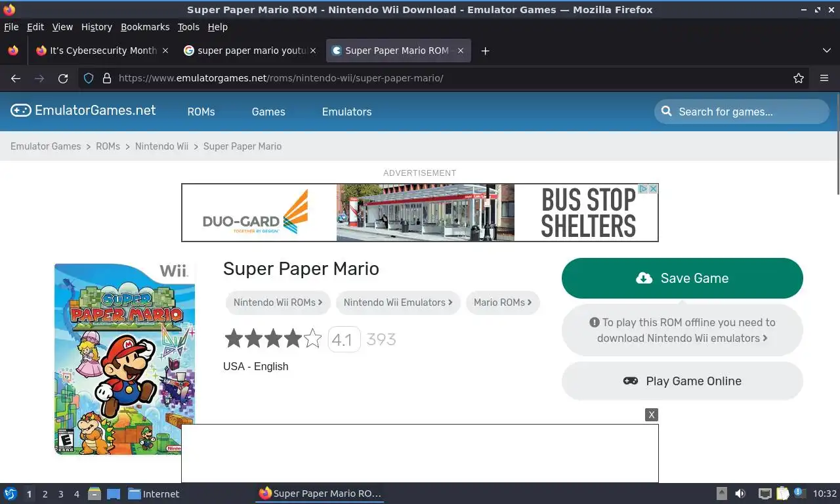The width and height of the screenshot is (840, 504).
Task: Open the Nintendo Wii Emulators tag
Action: [x=398, y=303]
